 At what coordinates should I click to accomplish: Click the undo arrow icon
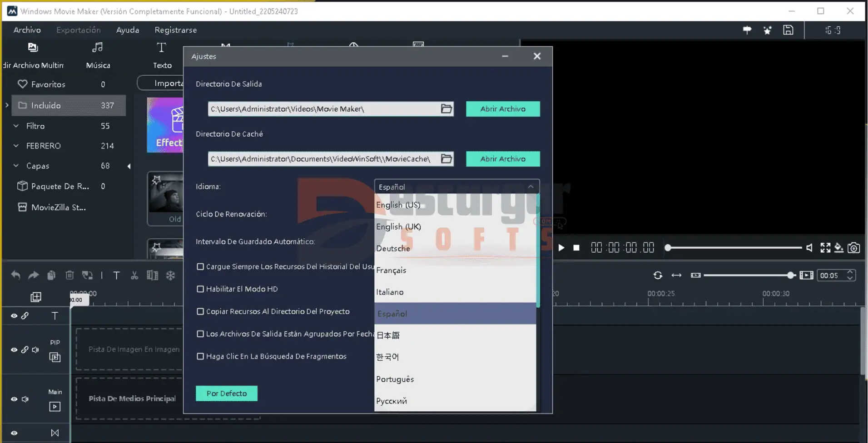[x=15, y=276]
